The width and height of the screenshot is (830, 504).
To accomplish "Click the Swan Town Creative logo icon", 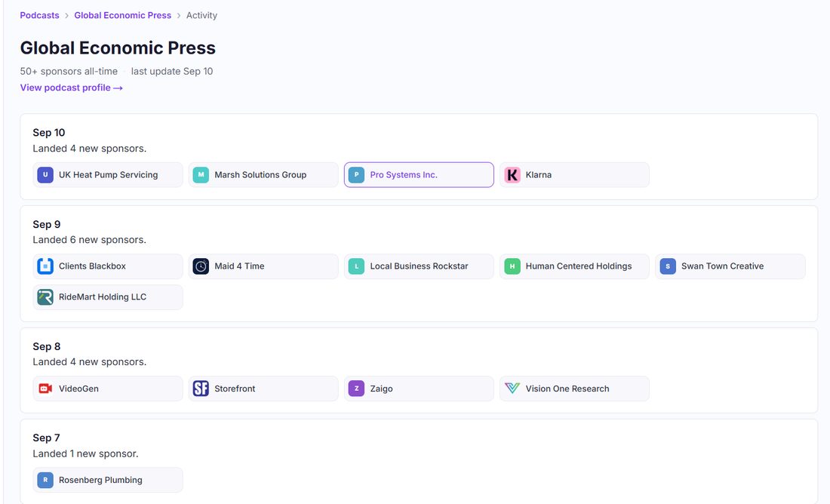I will click(668, 266).
